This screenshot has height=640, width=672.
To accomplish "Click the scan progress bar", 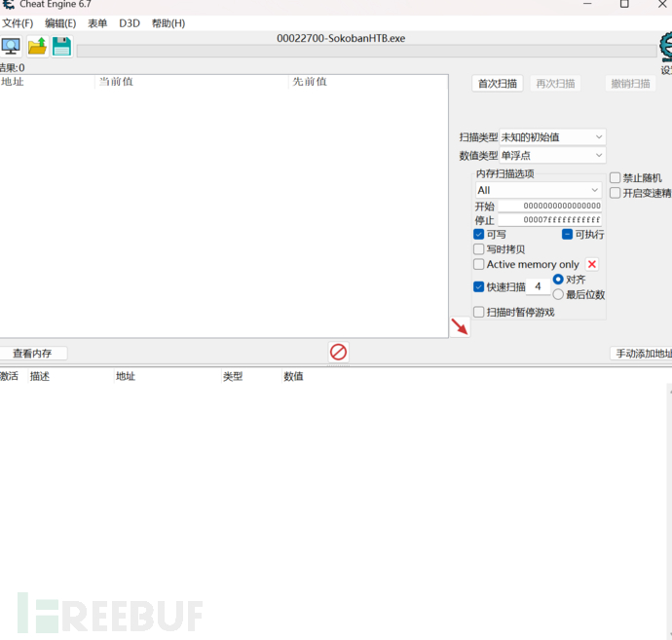I will click(367, 51).
